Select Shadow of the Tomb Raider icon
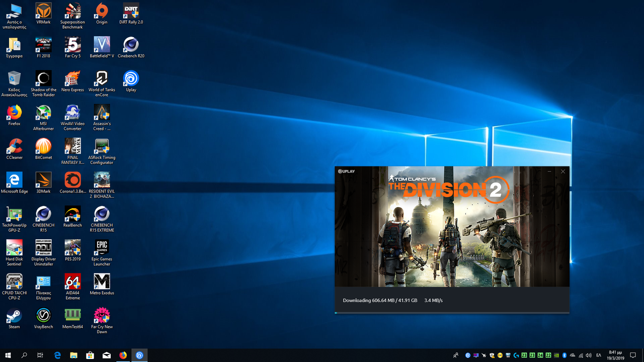This screenshot has width=644, height=362. coord(43,84)
